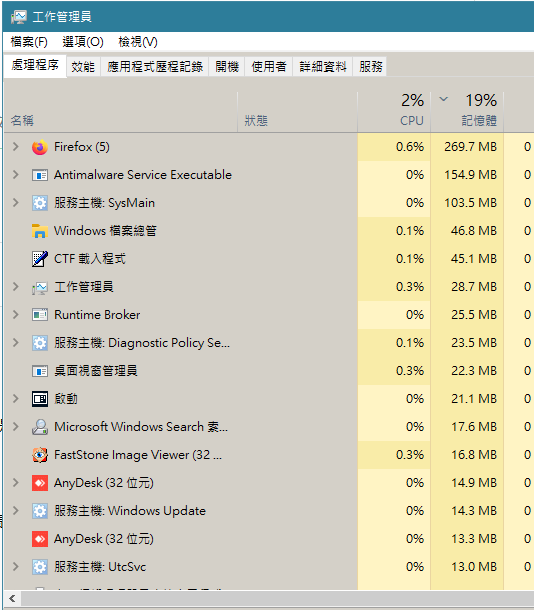Open the 檢視(V) menu
534x610 pixels.
138,42
